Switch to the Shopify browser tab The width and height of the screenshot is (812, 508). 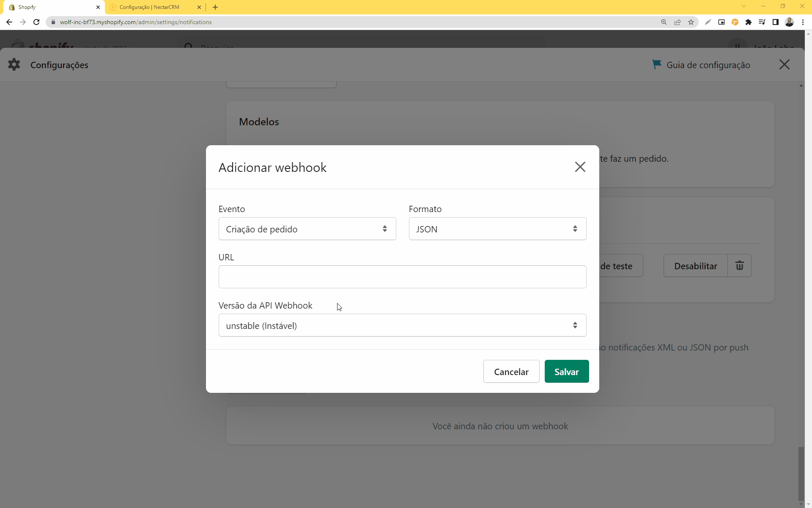coord(53,7)
